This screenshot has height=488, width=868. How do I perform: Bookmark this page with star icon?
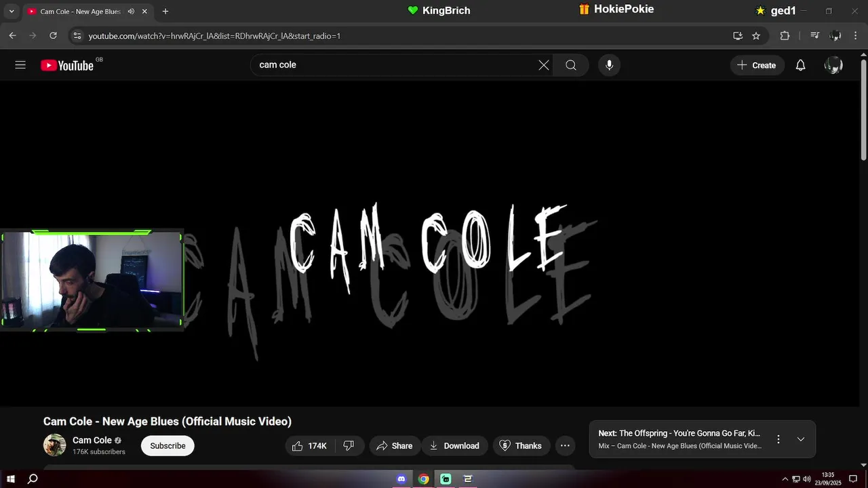pyautogui.click(x=756, y=35)
